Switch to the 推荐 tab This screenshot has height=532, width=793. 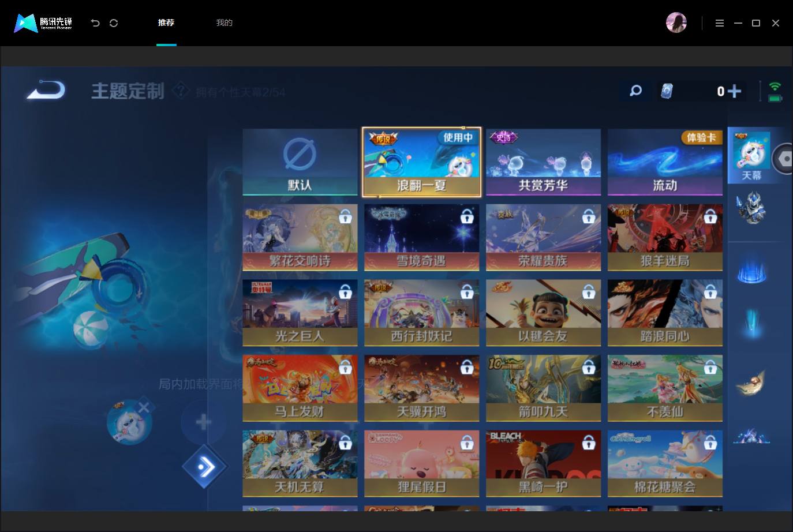166,23
